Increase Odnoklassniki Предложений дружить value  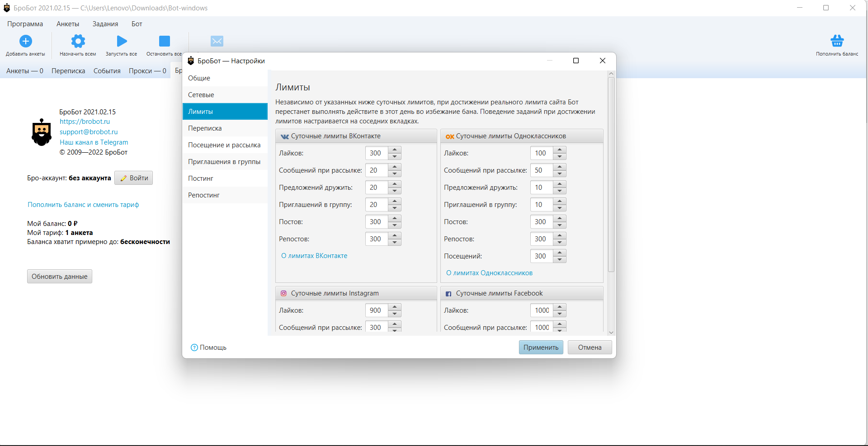(560, 184)
